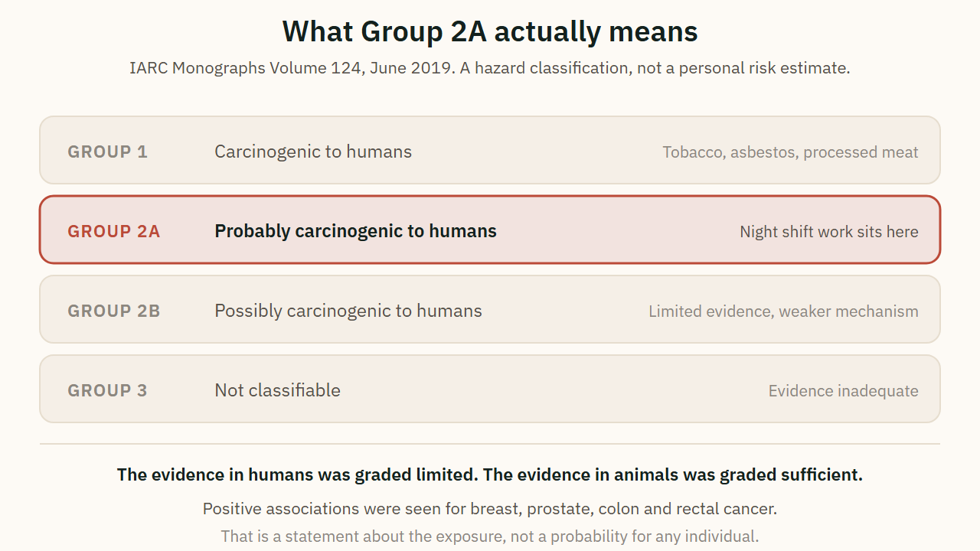This screenshot has width=980, height=551.
Task: Select 'Possibly carcinogenic to humans' text
Action: [348, 311]
